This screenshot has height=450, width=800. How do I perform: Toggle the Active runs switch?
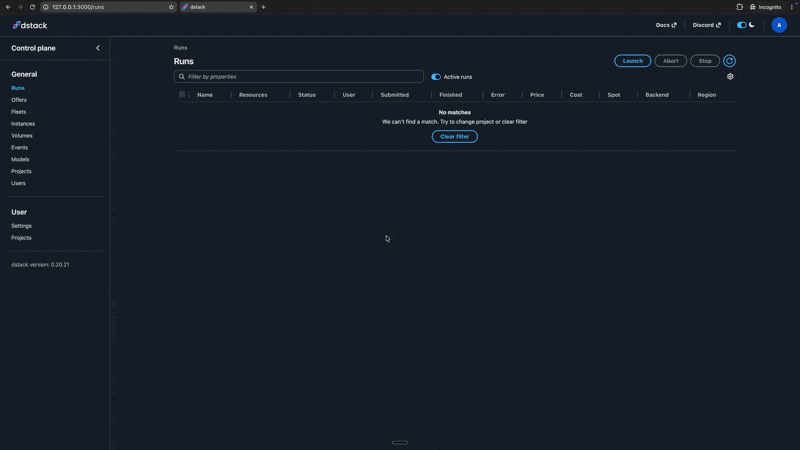436,77
